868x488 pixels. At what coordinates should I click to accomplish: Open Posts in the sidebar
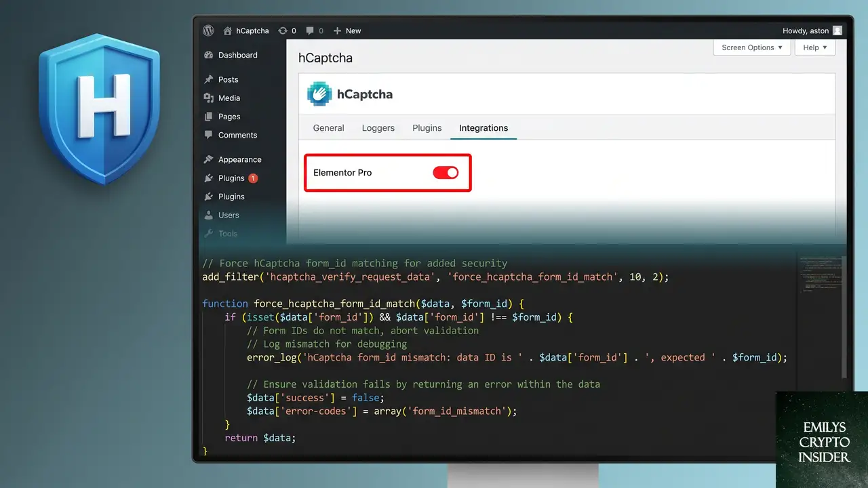[x=229, y=79]
